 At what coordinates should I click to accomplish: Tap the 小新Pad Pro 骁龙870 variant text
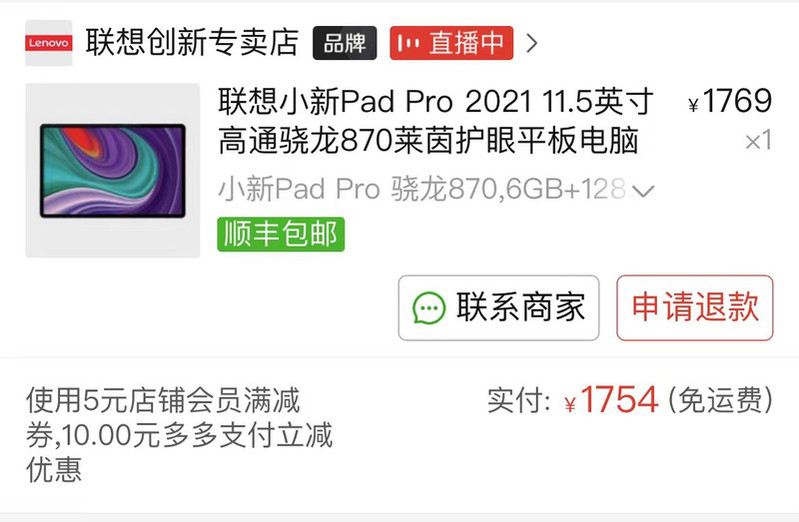[x=421, y=189]
